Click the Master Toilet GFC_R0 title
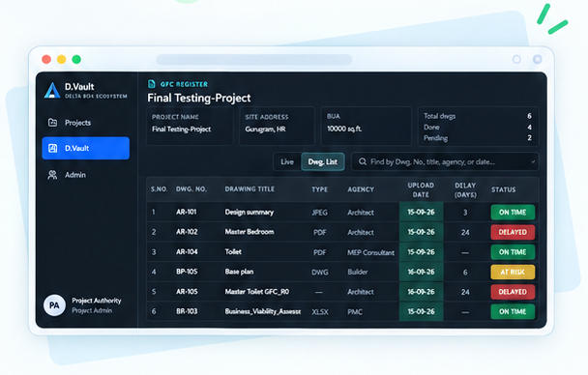This screenshot has width=588, height=375. click(x=257, y=292)
